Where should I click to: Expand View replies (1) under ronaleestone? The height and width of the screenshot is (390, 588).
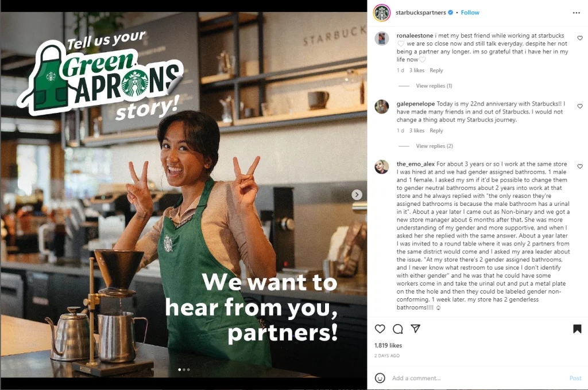434,86
